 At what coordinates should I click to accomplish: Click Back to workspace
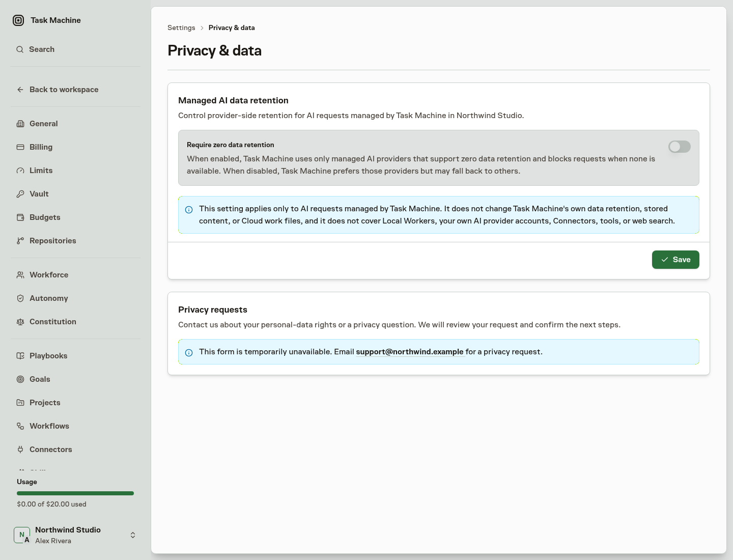point(75,90)
